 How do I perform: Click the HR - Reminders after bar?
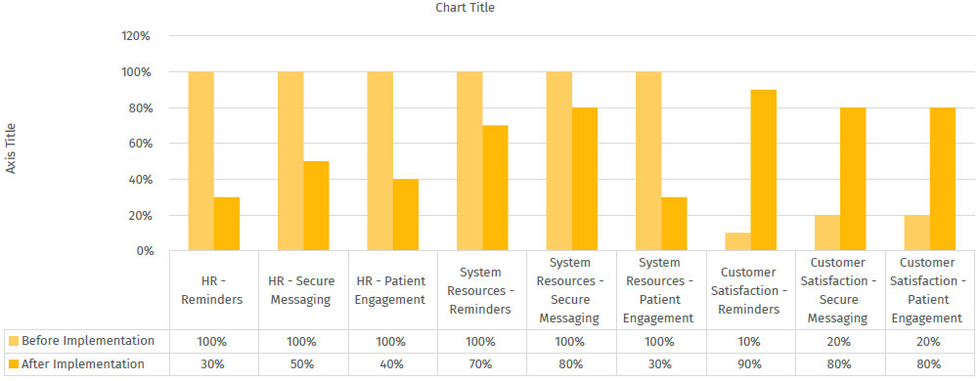pos(226,225)
